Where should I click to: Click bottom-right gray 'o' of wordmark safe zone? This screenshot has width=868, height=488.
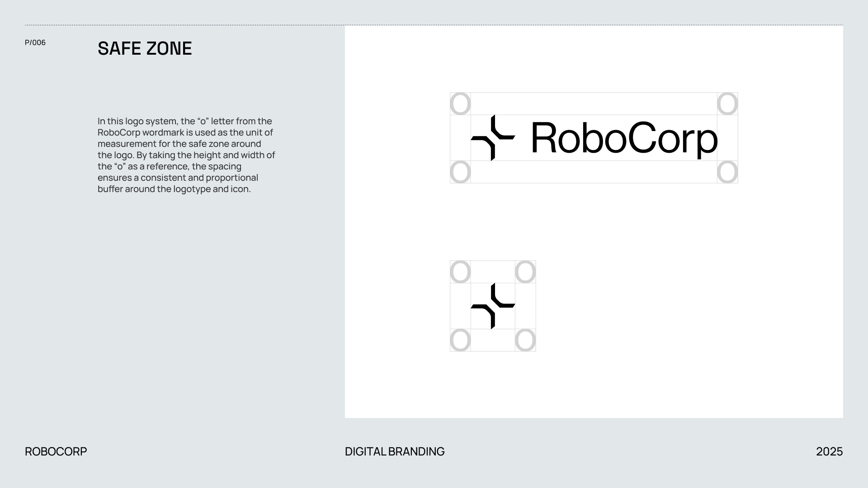(727, 172)
